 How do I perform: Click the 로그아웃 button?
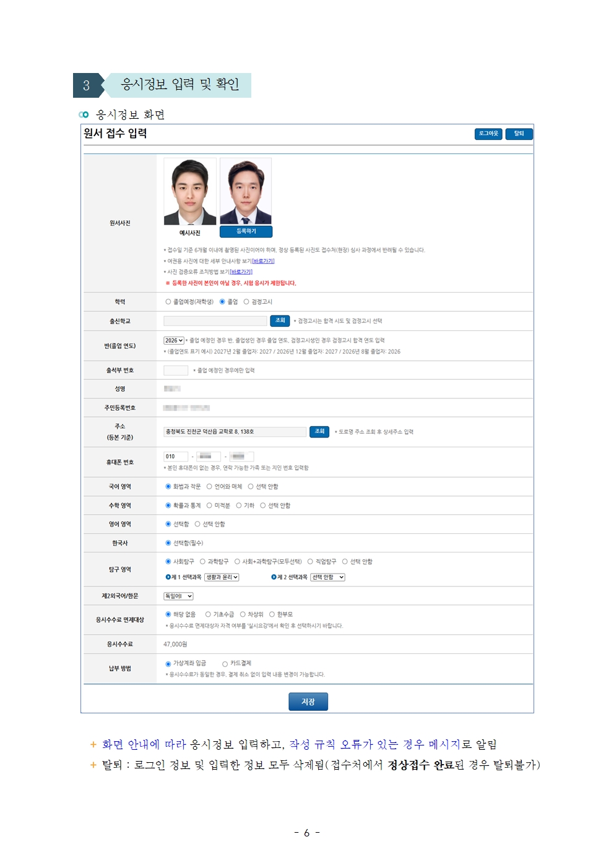click(488, 134)
